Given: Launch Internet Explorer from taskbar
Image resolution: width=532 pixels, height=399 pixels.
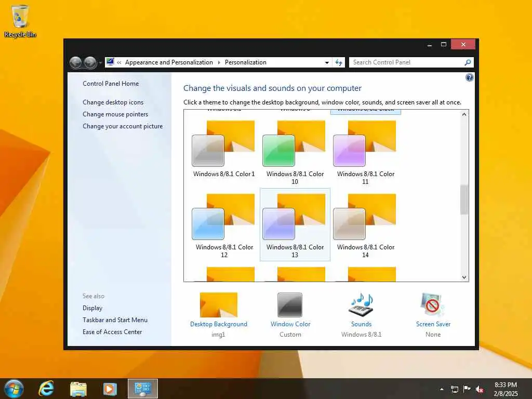Looking at the screenshot, I should click(x=46, y=389).
